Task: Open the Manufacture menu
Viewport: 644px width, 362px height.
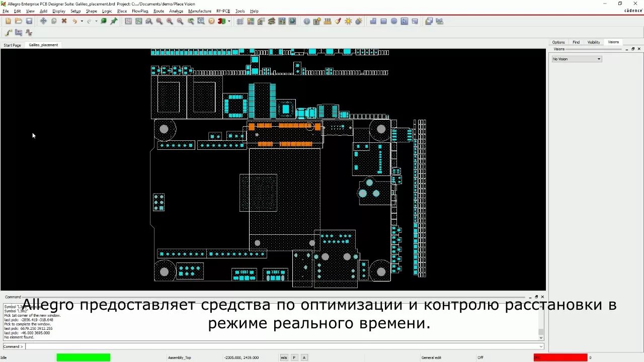Action: [x=200, y=11]
